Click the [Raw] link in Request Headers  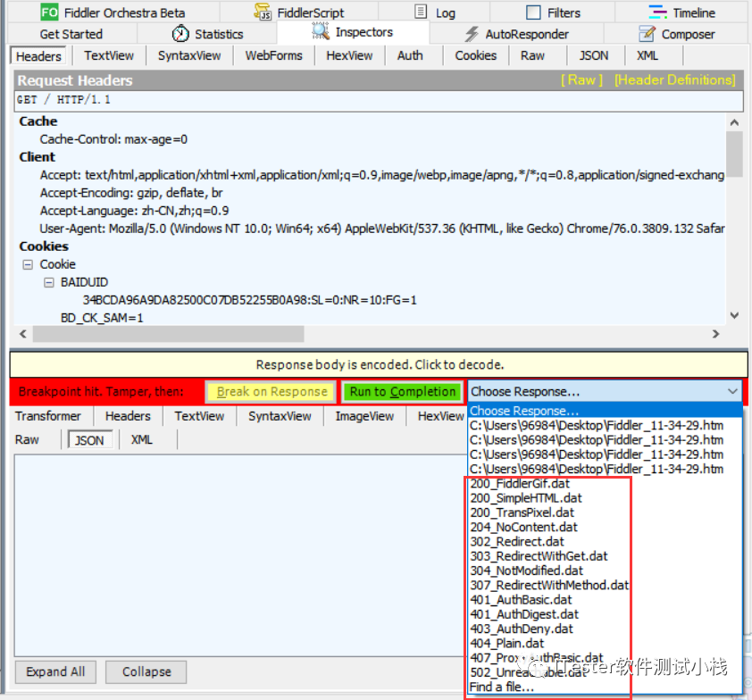(x=581, y=80)
